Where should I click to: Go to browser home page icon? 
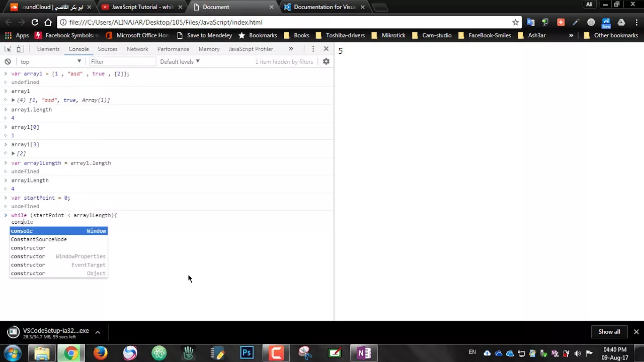pyautogui.click(x=48, y=22)
